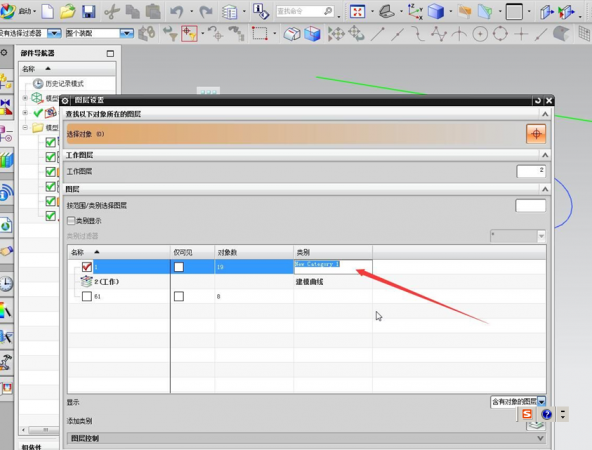
Task: Click the gray background square icon
Action: tap(514, 12)
